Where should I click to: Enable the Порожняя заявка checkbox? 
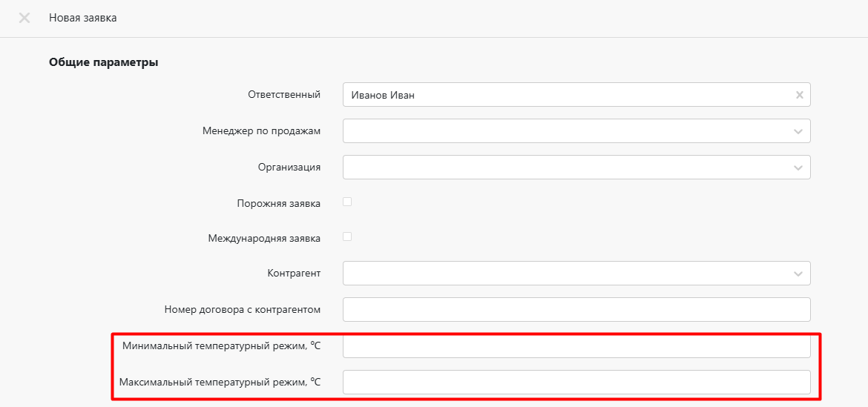347,202
